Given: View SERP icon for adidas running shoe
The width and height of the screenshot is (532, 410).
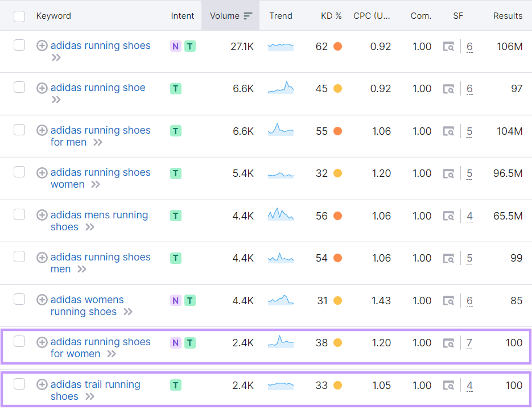Looking at the screenshot, I should [448, 89].
